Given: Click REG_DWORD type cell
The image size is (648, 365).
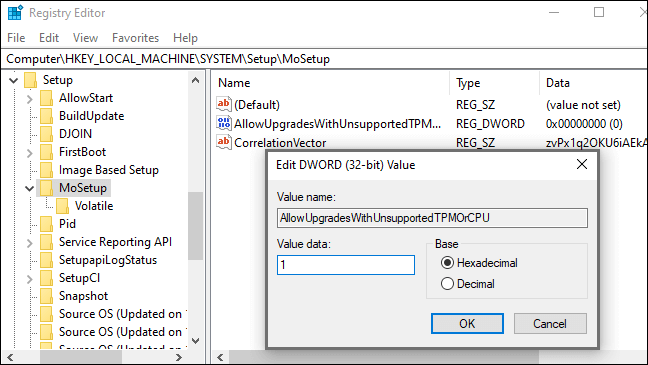Looking at the screenshot, I should pyautogui.click(x=490, y=124).
